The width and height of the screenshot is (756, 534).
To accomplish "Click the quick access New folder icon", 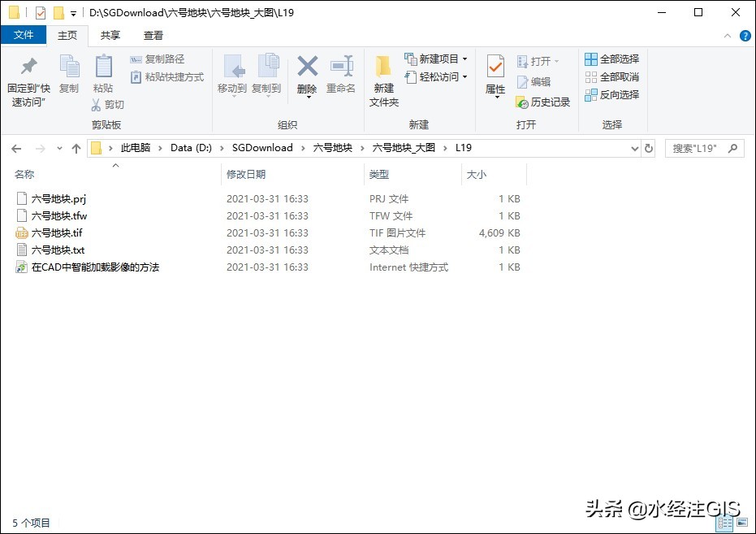I will (x=58, y=12).
